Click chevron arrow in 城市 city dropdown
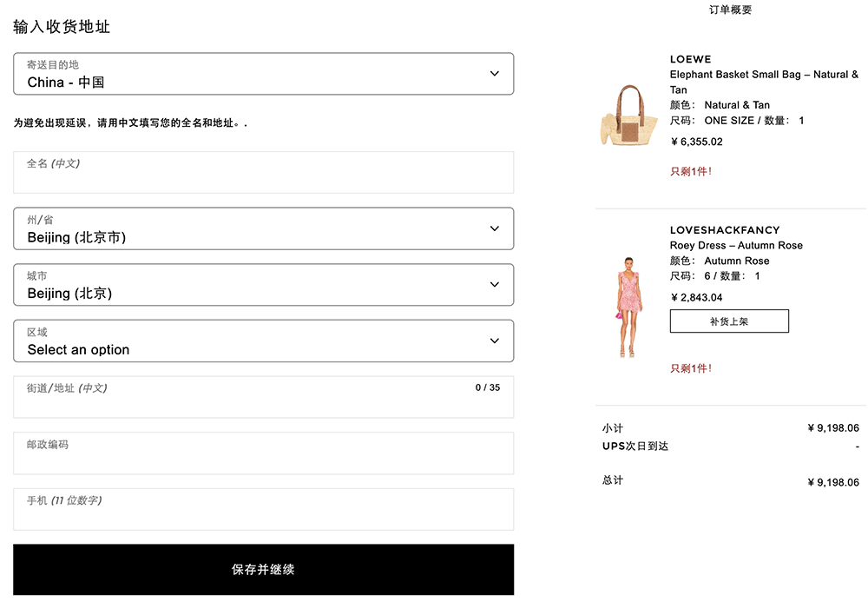Screen dimensions: 868x602 [x=495, y=284]
